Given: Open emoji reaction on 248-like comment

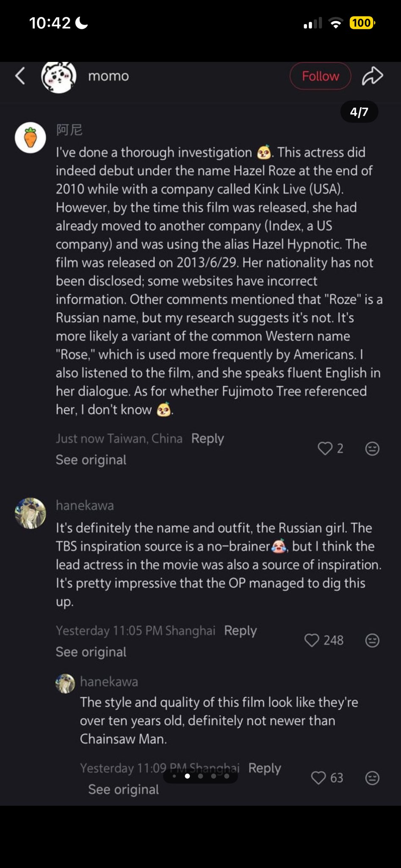Looking at the screenshot, I should 372,640.
